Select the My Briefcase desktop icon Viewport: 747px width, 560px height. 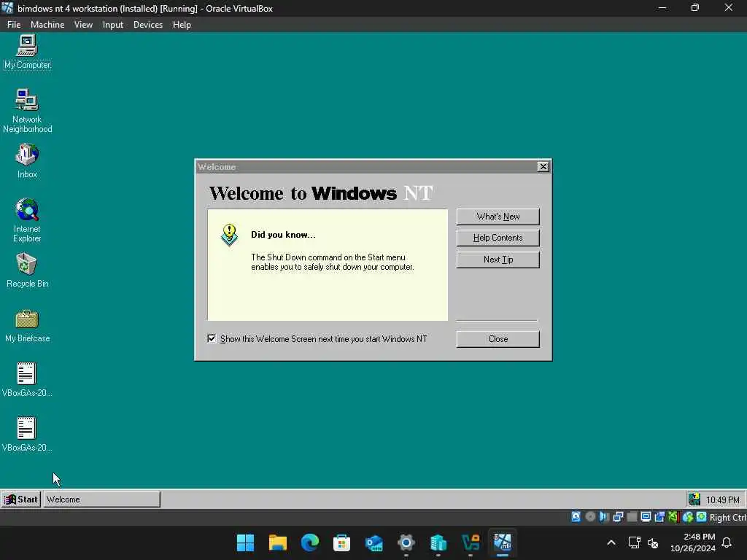27,326
